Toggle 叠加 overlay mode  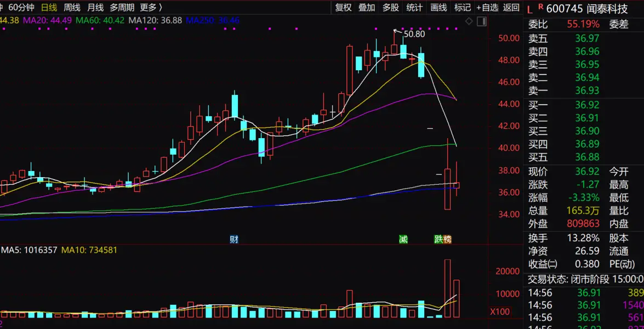(367, 7)
